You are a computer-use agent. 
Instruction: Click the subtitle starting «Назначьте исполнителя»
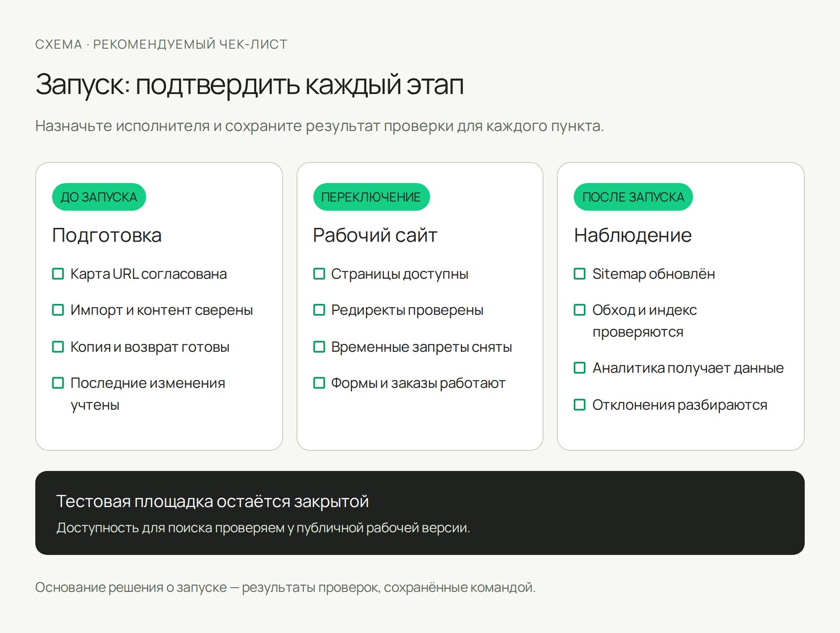click(x=319, y=126)
